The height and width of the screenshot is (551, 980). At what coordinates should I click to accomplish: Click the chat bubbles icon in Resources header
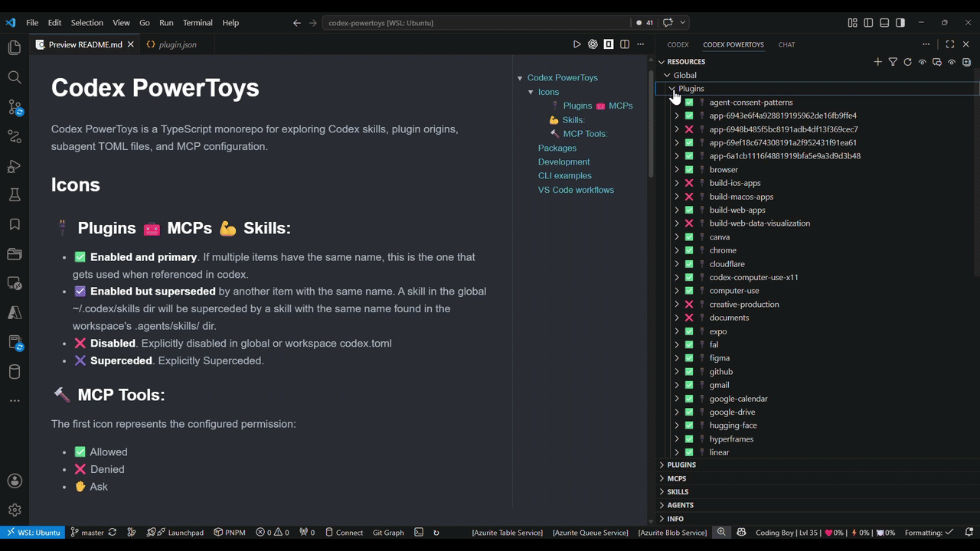point(937,62)
